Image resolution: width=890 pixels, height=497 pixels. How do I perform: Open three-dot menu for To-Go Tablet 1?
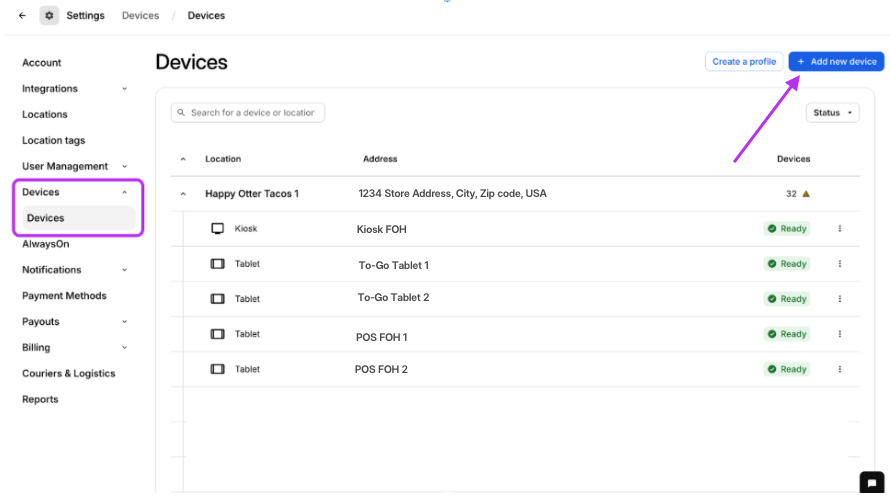click(x=839, y=264)
